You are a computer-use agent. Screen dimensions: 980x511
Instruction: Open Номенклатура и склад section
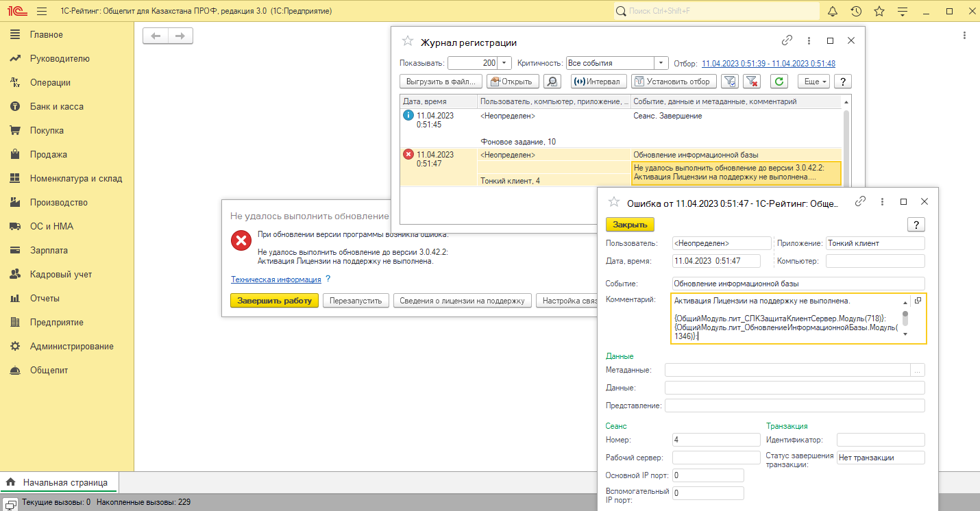click(x=76, y=179)
